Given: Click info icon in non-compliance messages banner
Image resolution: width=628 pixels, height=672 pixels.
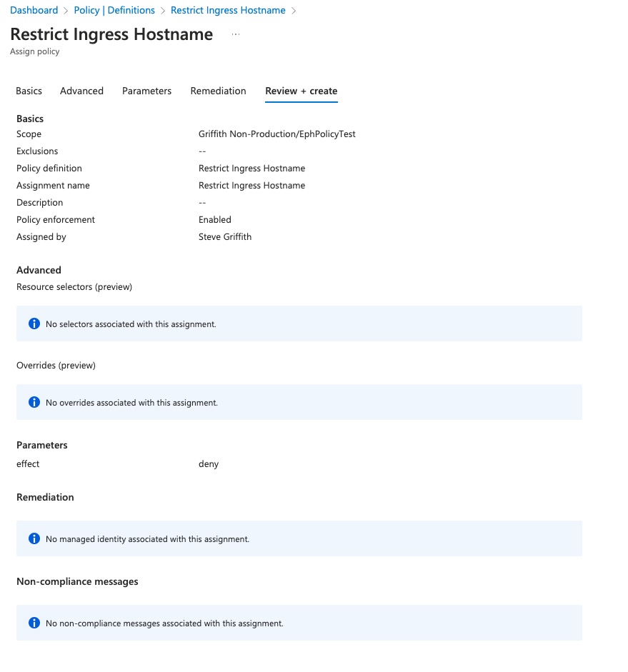Looking at the screenshot, I should pos(34,623).
